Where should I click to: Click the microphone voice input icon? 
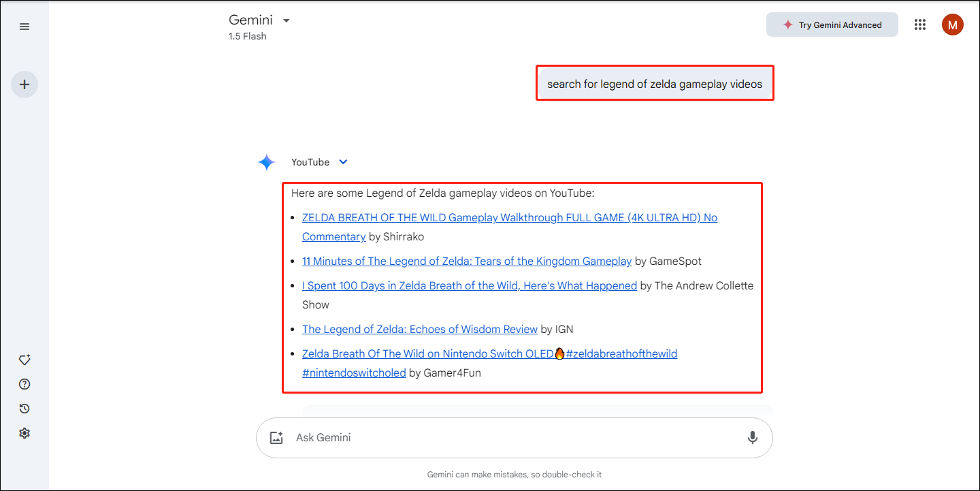coord(752,438)
